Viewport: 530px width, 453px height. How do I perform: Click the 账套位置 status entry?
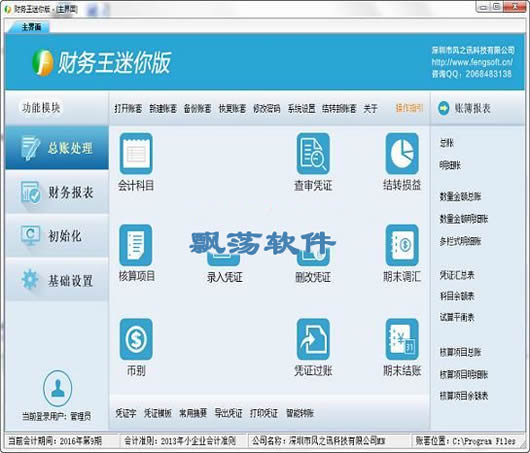[465, 440]
